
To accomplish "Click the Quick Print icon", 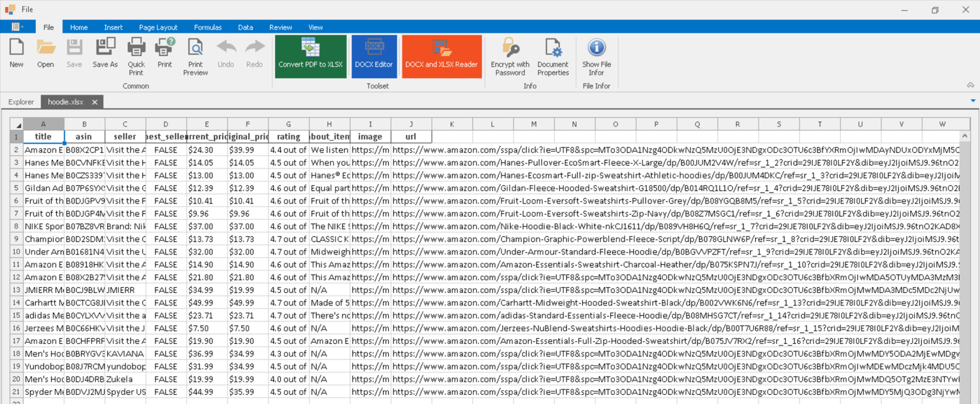I will coord(136,57).
